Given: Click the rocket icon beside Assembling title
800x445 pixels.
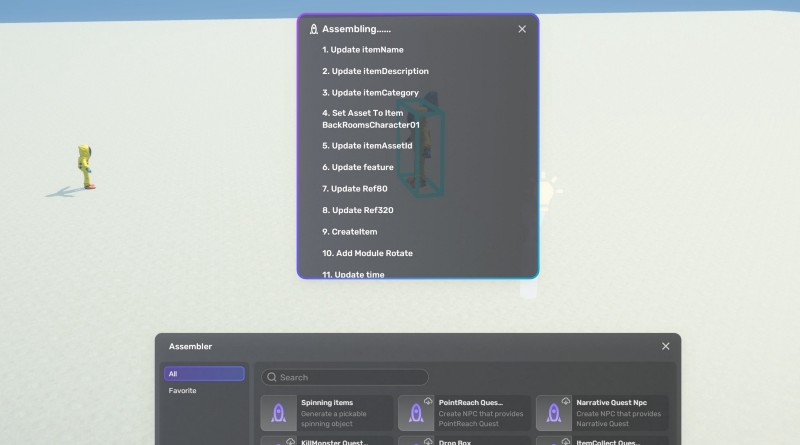Looking at the screenshot, I should (314, 30).
